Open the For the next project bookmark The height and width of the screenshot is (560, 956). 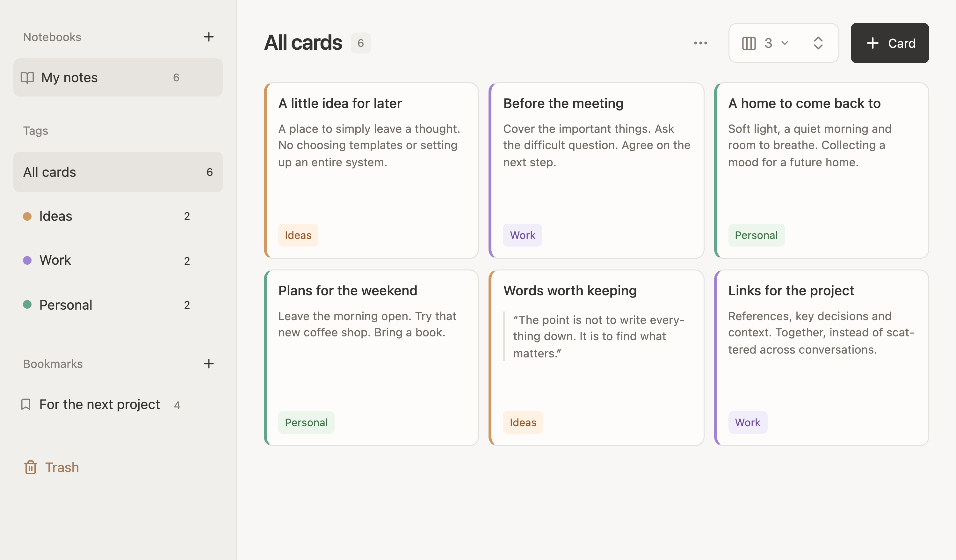coord(100,404)
